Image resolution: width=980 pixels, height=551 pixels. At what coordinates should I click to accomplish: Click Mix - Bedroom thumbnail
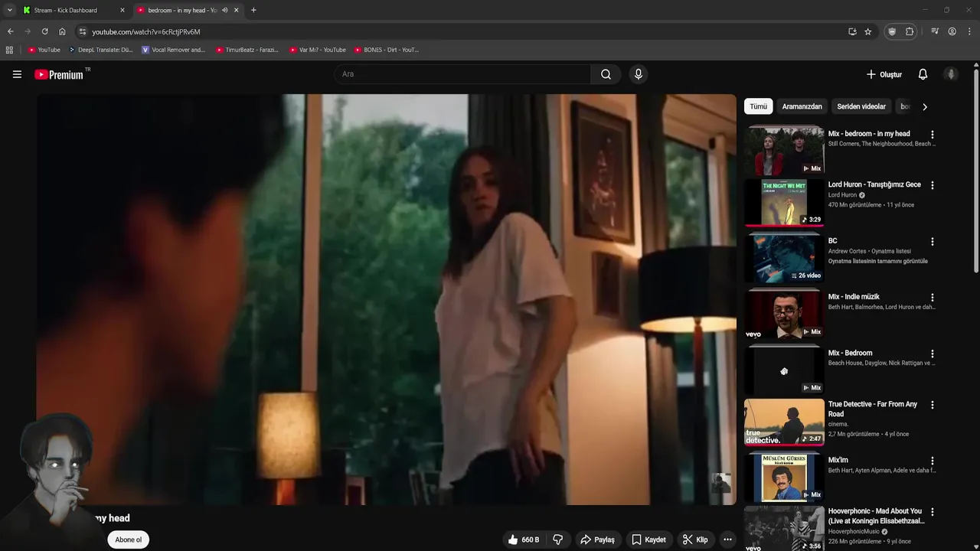784,370
